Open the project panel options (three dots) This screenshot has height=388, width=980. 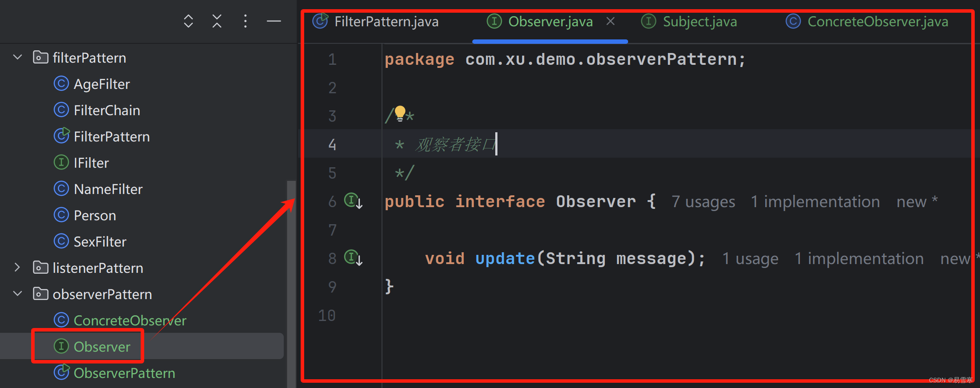245,21
